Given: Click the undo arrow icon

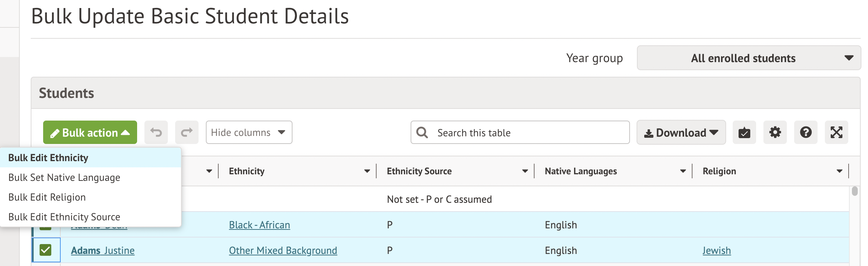Looking at the screenshot, I should click(x=156, y=132).
